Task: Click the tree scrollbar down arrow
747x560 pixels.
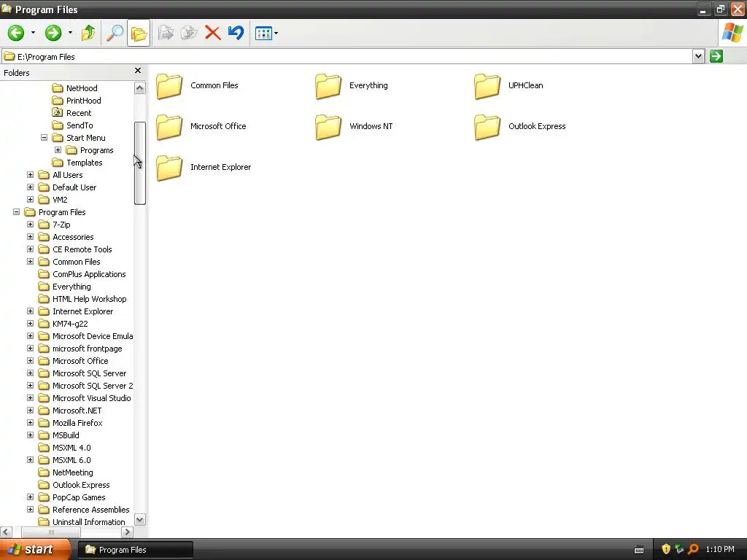Action: (x=139, y=519)
